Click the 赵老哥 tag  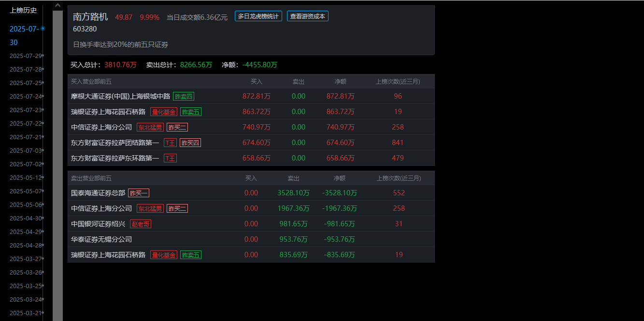(141, 224)
